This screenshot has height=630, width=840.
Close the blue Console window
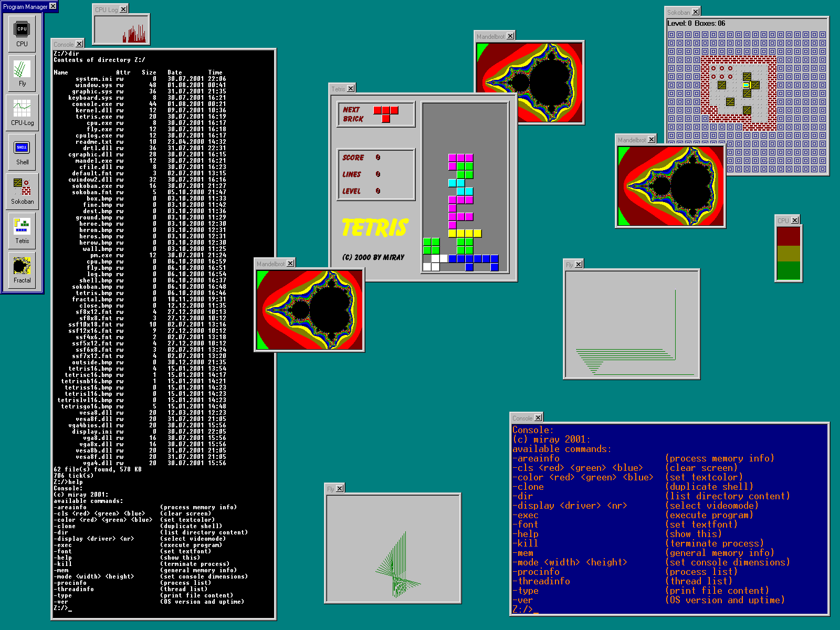tap(538, 418)
